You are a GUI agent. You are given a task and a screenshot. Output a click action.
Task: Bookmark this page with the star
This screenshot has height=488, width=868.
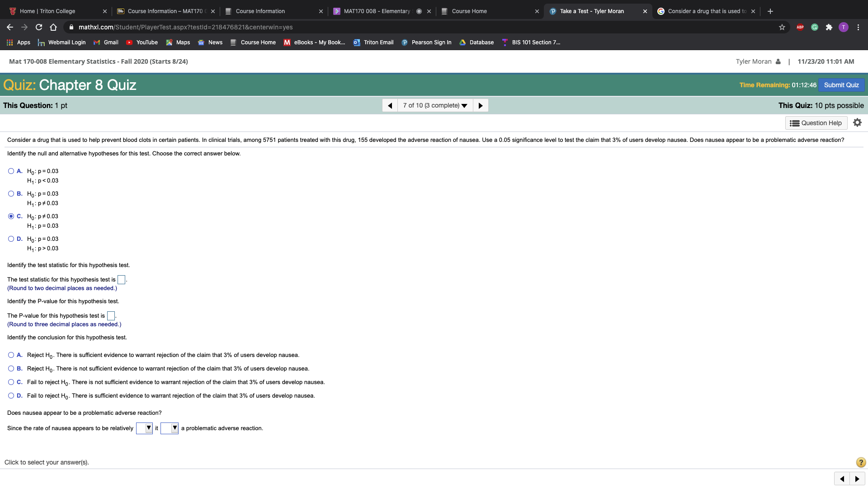tap(782, 27)
